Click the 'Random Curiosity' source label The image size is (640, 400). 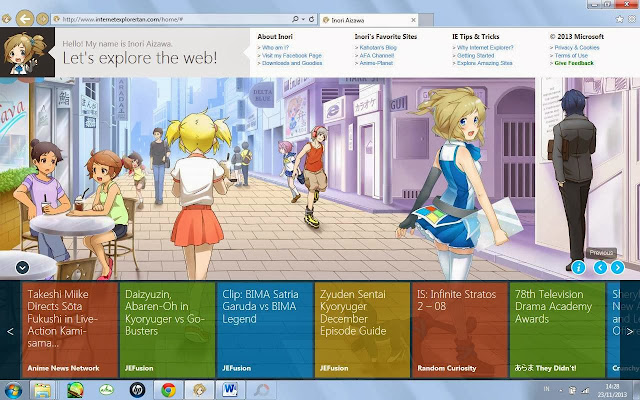point(447,368)
